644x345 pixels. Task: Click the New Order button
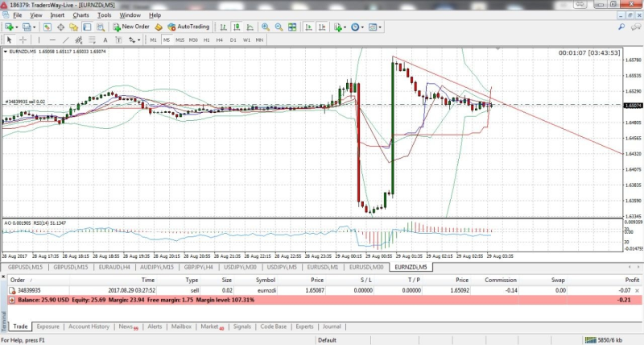click(x=131, y=27)
